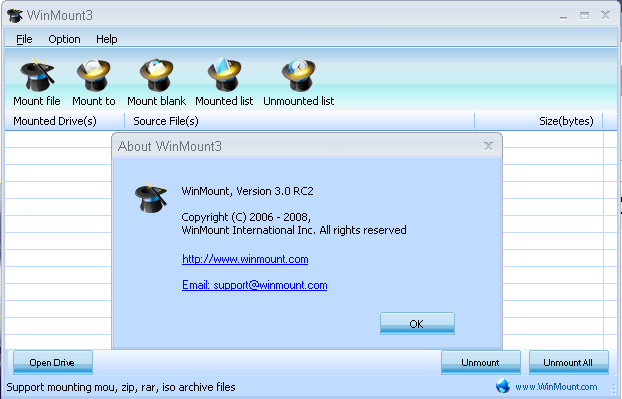Viewport: 622px width, 399px height.
Task: Click the WinMount3 title bar hat icon
Action: pyautogui.click(x=15, y=15)
